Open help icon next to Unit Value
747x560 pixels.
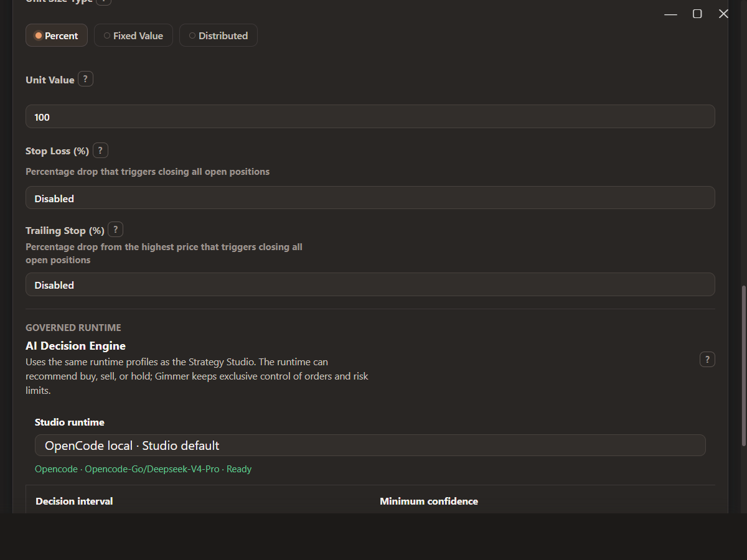pos(86,79)
